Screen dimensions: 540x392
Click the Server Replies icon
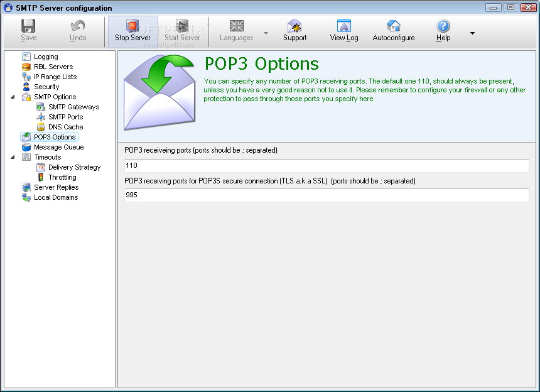tap(26, 187)
